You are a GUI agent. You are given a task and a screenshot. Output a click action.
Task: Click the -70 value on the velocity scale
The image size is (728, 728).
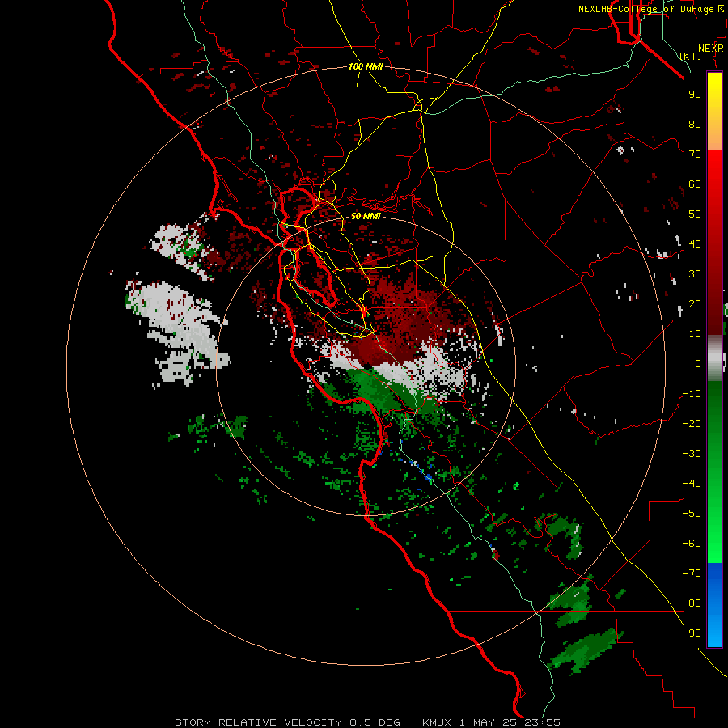(692, 574)
